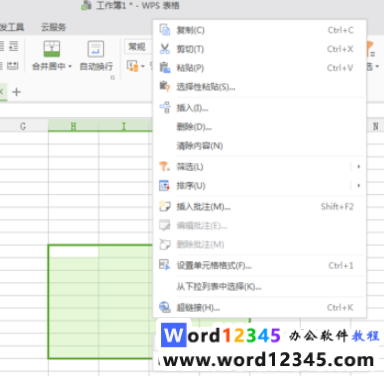Click the Wrap Text (自动换行) icon
The image size is (384, 376).
(96, 49)
